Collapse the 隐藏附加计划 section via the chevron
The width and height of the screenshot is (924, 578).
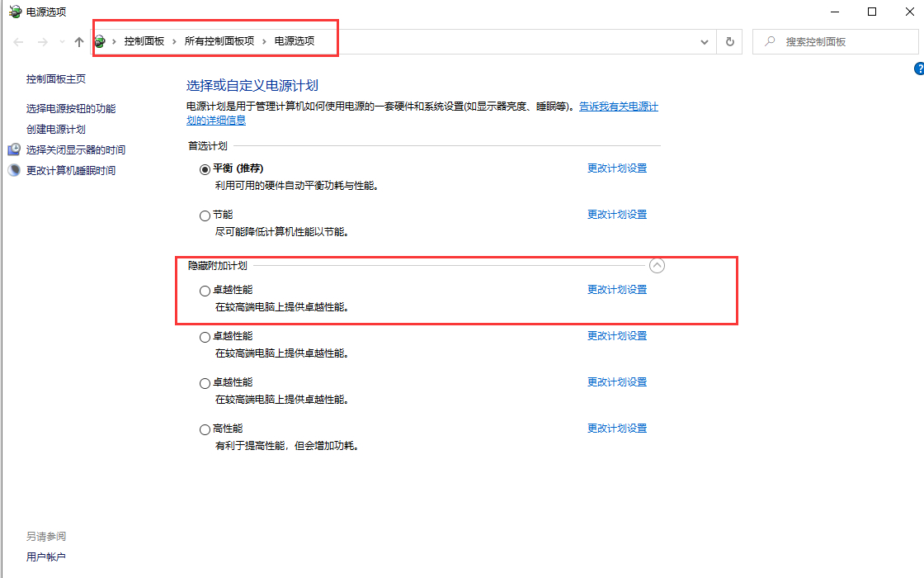tap(658, 266)
